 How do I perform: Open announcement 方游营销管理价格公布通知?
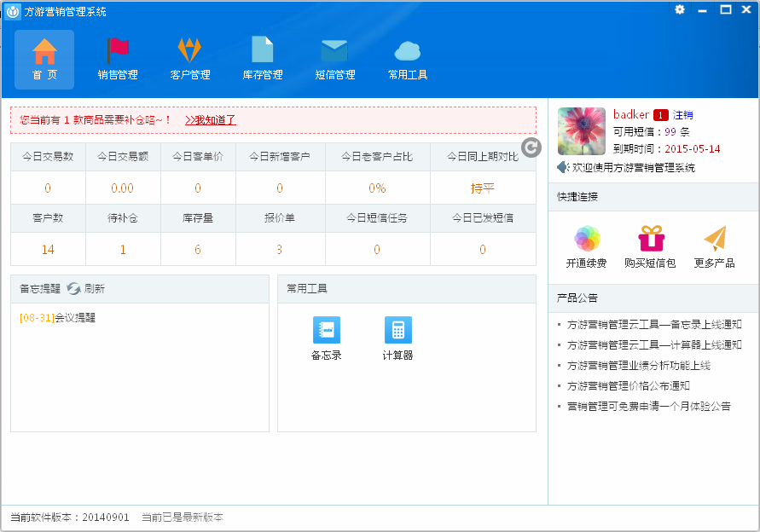tap(628, 386)
